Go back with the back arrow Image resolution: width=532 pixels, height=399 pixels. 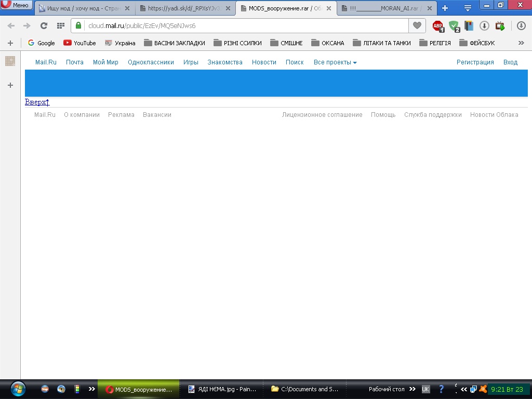(11, 25)
